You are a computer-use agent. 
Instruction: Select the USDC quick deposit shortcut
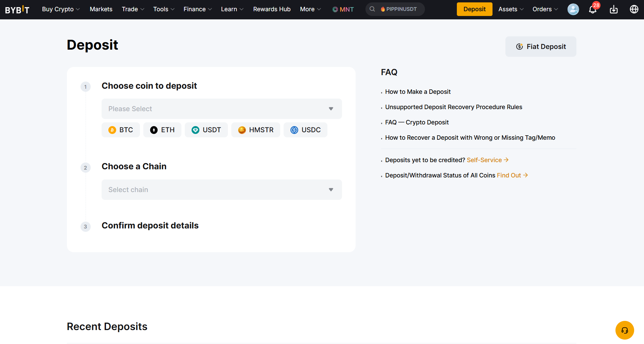[x=305, y=130]
